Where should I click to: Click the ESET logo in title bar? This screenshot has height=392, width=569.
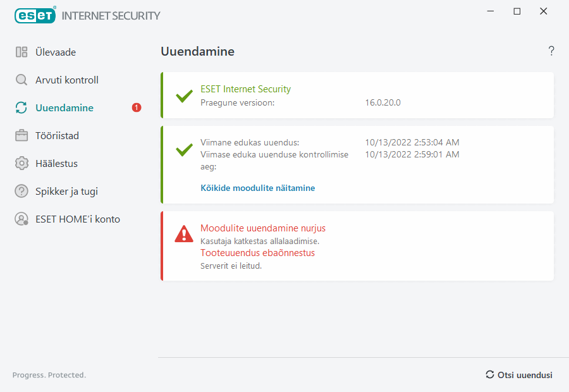coord(35,15)
